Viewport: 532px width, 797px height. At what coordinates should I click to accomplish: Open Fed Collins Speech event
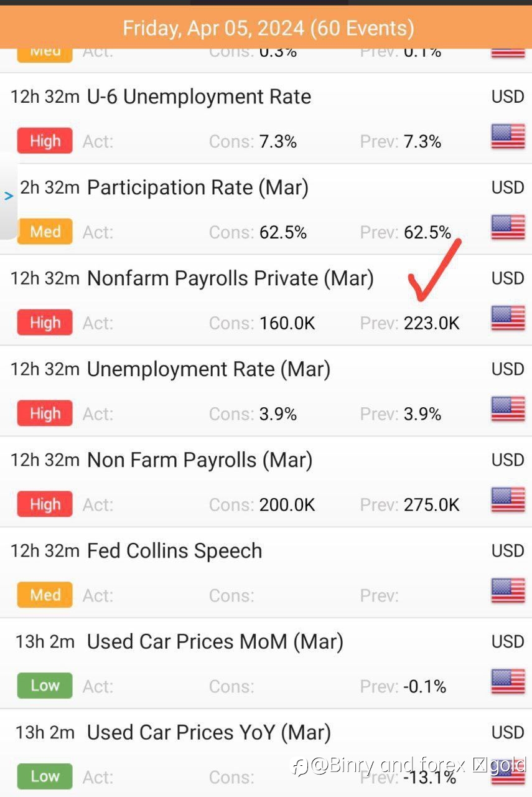[266, 573]
